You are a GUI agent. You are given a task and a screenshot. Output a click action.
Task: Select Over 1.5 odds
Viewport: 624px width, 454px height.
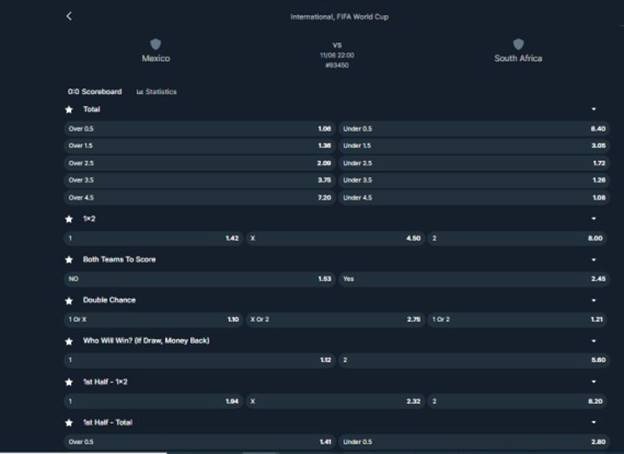click(199, 146)
